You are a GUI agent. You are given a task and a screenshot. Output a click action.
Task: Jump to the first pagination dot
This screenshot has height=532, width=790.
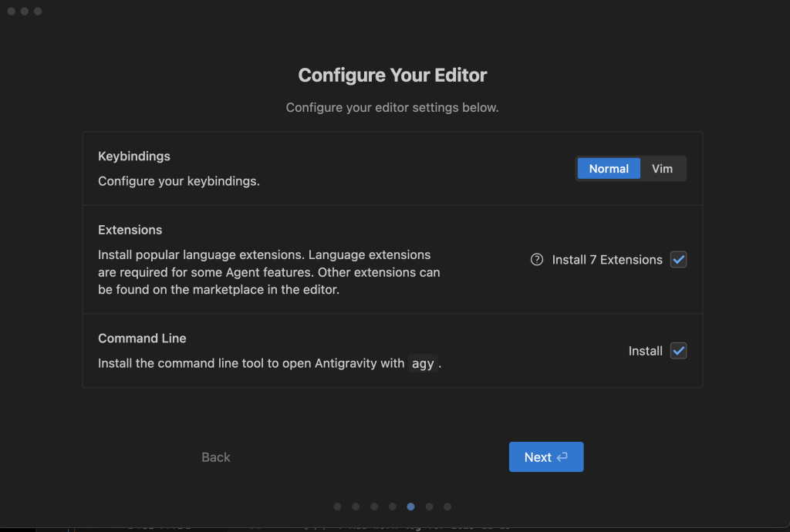[337, 507]
